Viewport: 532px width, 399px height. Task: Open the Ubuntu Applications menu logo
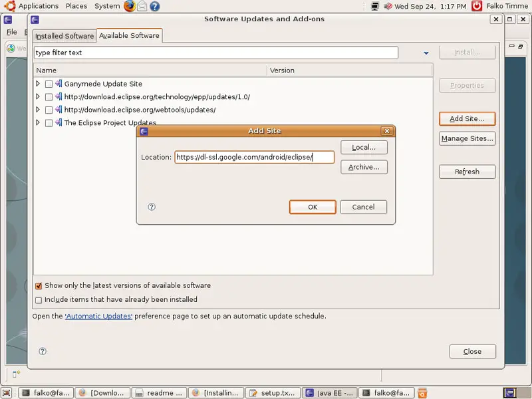(x=9, y=6)
